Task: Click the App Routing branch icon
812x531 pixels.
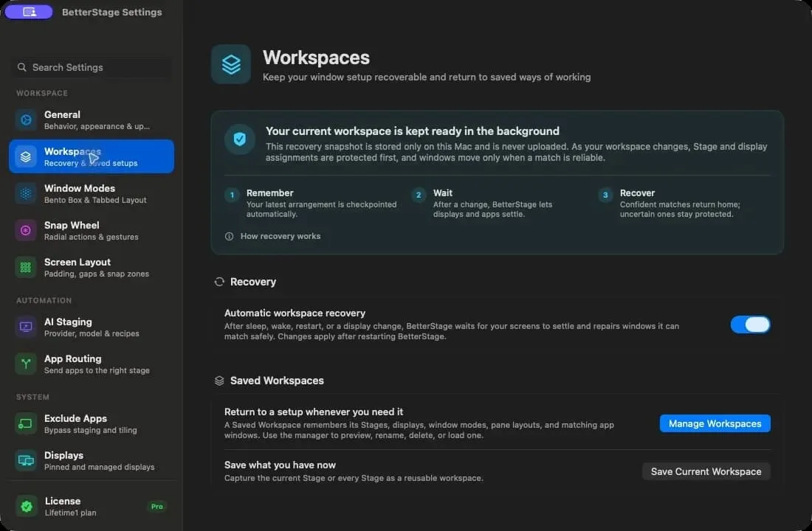Action: pos(25,364)
